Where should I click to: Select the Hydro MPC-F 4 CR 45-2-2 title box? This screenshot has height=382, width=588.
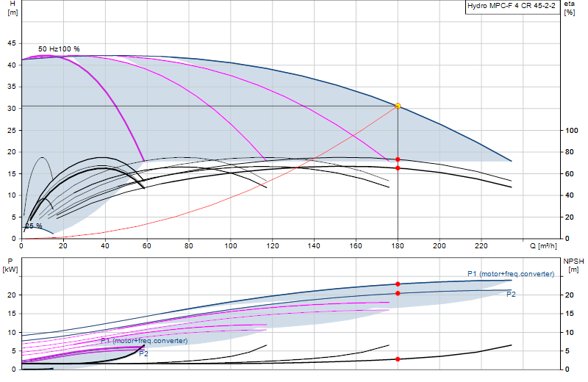512,7
